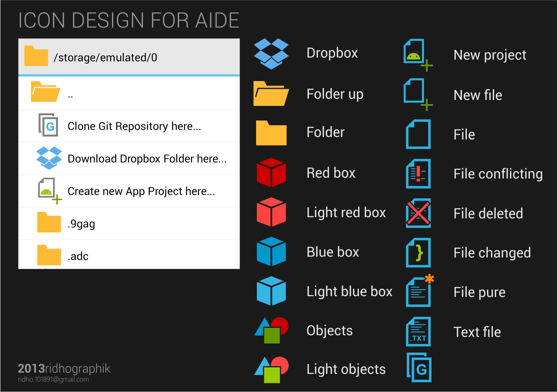Image resolution: width=557 pixels, height=392 pixels.
Task: Click the Git G file icon at bottom
Action: pyautogui.click(x=419, y=368)
